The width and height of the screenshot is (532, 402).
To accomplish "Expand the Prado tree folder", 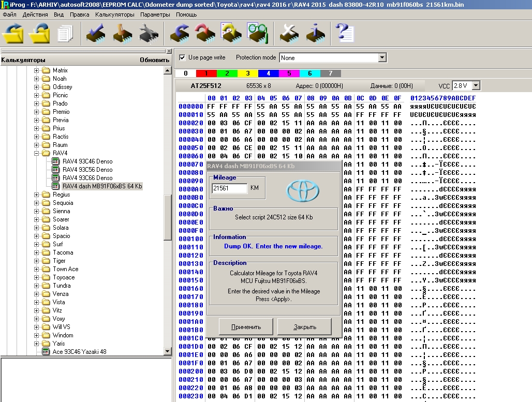I will pyautogui.click(x=36, y=103).
